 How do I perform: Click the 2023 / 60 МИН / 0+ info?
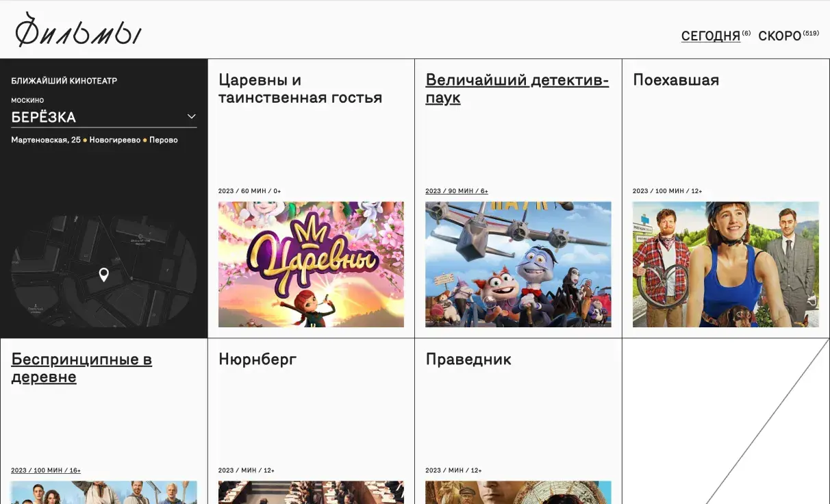(x=250, y=191)
